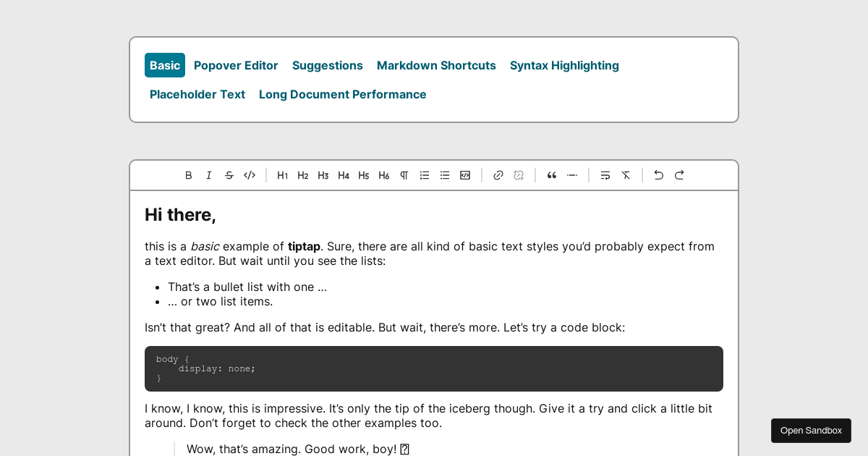868x456 pixels.
Task: Go to the Markdown Shortcuts example
Action: point(436,65)
